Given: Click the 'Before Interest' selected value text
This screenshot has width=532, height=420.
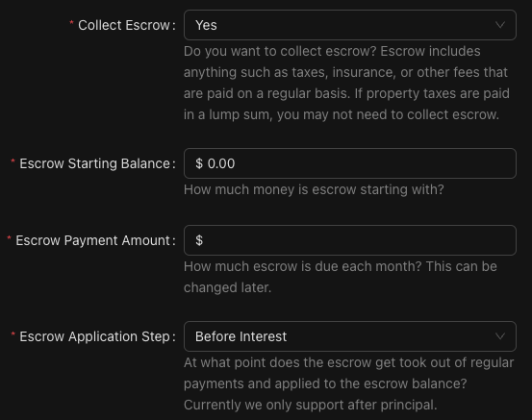Looking at the screenshot, I should [241, 336].
